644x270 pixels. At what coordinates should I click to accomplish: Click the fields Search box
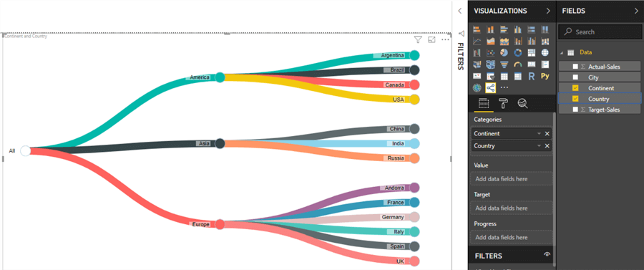point(600,32)
